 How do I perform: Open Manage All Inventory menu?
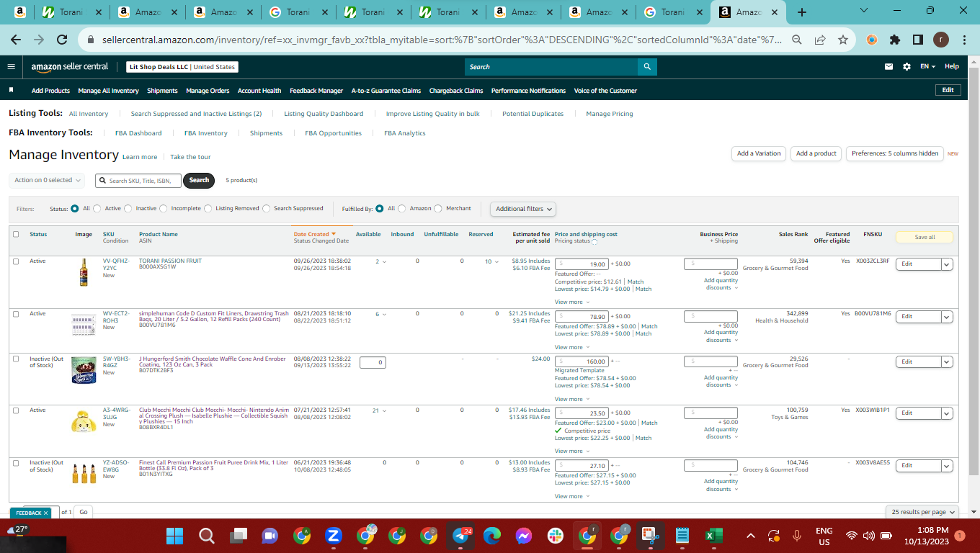pos(108,91)
